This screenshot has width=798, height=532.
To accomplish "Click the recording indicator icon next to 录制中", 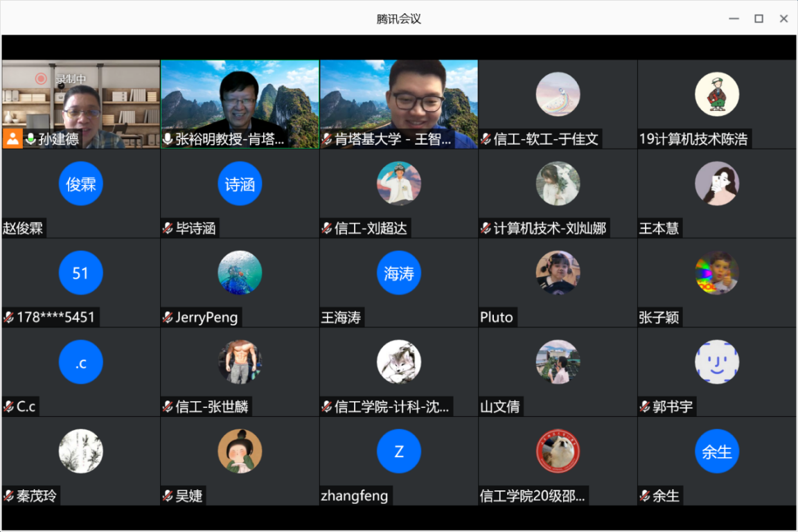I will click(41, 78).
